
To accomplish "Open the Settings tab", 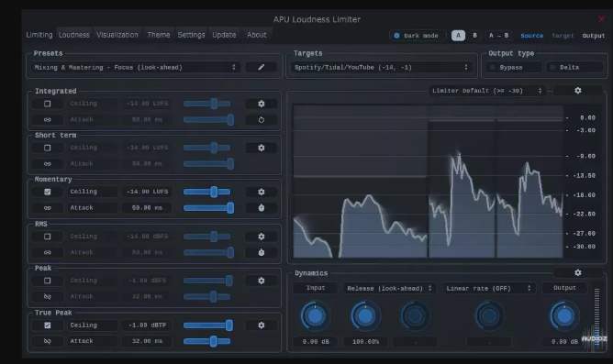I will (191, 35).
